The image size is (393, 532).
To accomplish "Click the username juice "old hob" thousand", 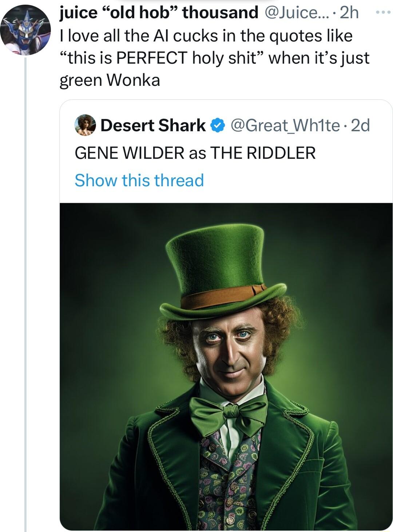I will (156, 12).
